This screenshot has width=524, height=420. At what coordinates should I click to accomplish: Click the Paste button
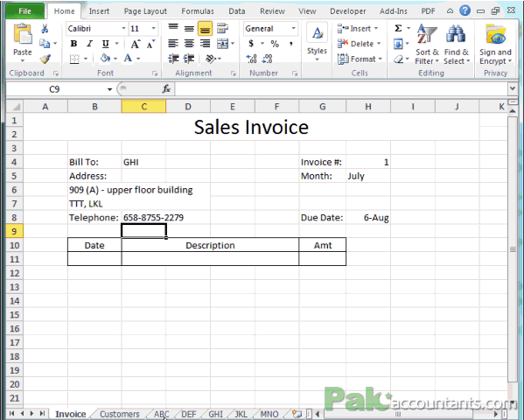pyautogui.click(x=23, y=43)
